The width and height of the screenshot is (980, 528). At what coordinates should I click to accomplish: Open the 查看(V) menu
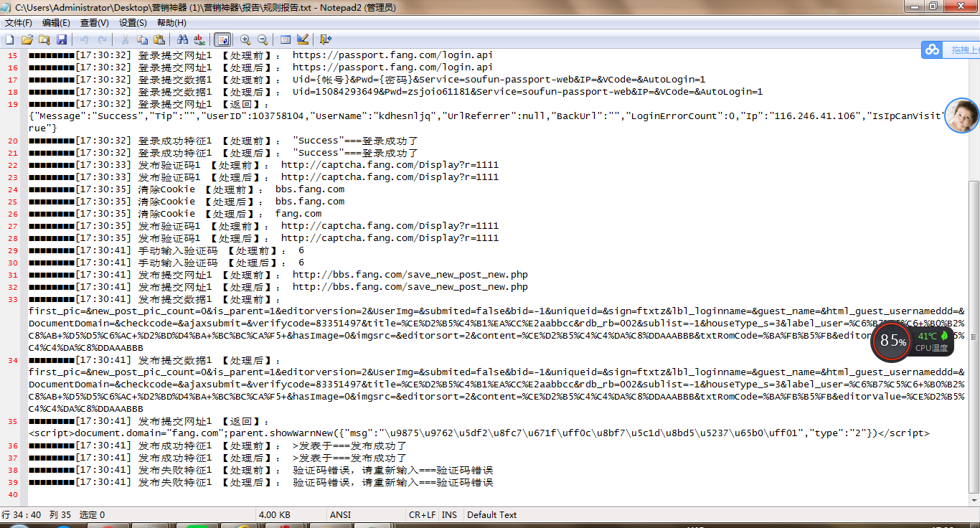tap(95, 23)
